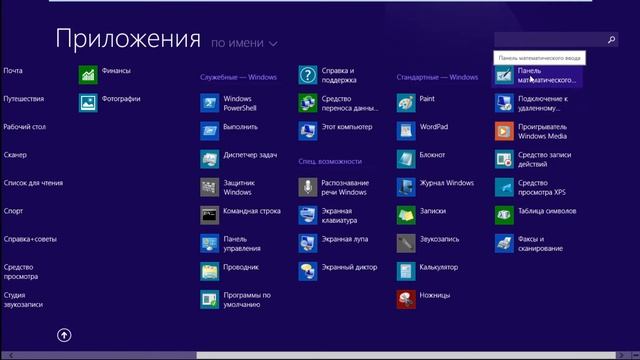640x360 pixels.
Task: Click the Служебные — Windows group header
Action: coord(238,77)
